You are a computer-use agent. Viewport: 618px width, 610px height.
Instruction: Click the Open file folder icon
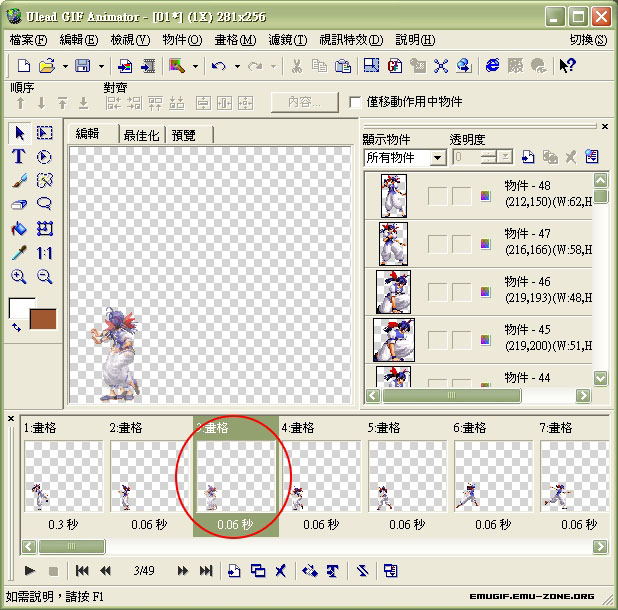click(x=47, y=65)
